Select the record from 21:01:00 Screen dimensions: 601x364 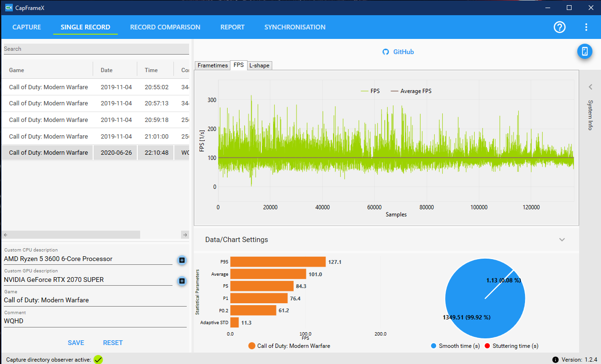coord(95,137)
